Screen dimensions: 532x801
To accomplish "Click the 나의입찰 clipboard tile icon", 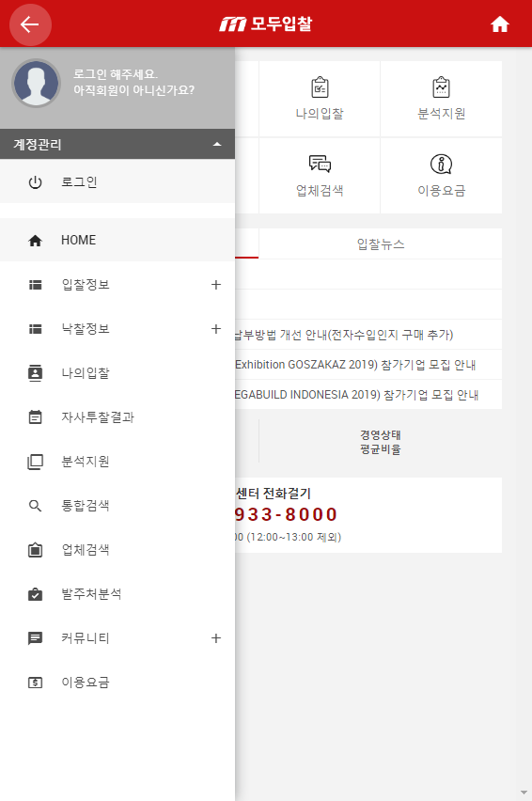I will coord(321,87).
